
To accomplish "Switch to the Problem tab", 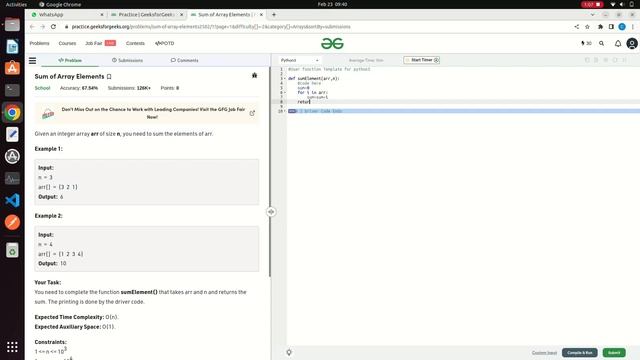I will coord(70,60).
